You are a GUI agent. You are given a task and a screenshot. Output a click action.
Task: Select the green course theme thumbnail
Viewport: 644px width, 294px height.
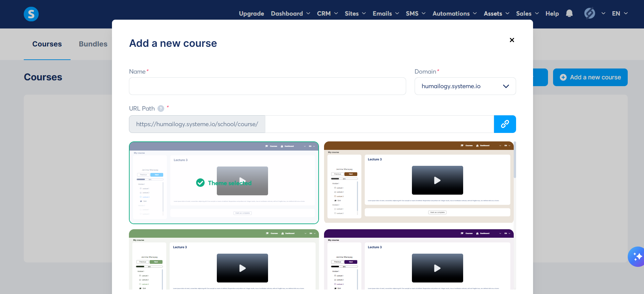click(224, 259)
